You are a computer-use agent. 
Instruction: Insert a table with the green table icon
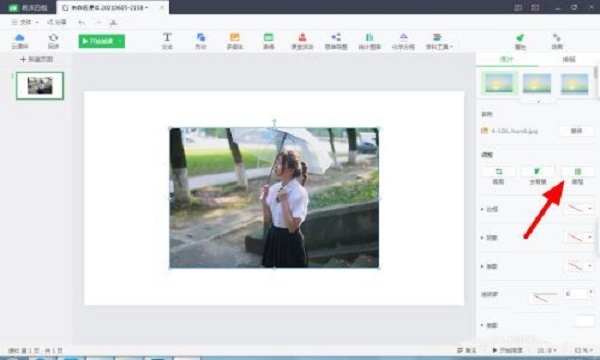click(268, 41)
